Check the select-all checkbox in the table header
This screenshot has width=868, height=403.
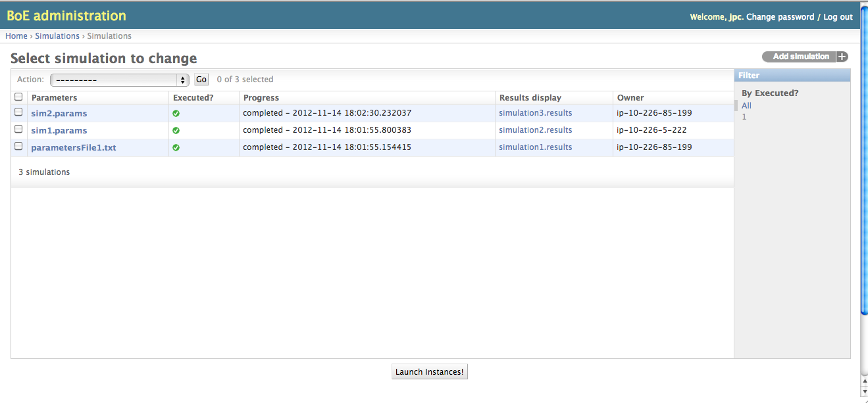tap(18, 96)
